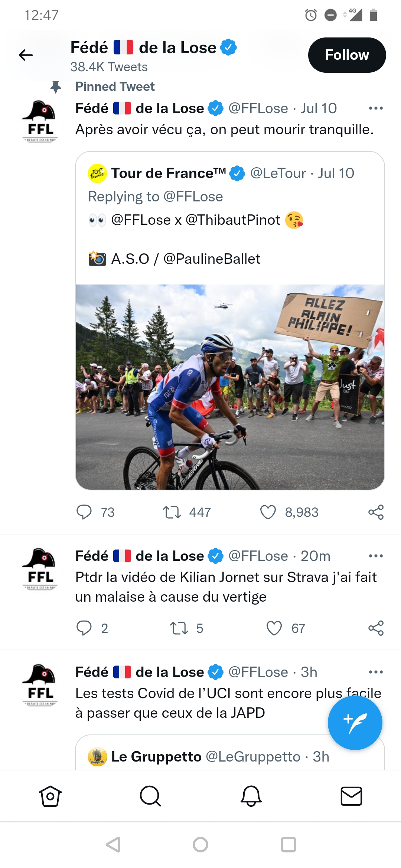This screenshot has width=401, height=868.
Task: Share the pinned tweet
Action: click(376, 512)
